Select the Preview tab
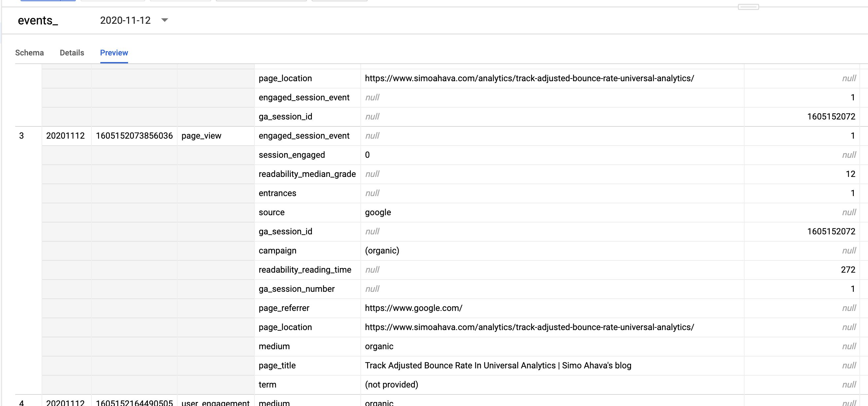868x406 pixels. pyautogui.click(x=114, y=53)
